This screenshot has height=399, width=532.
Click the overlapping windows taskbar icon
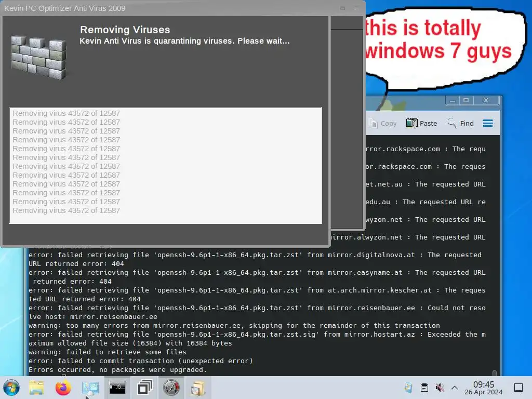[x=144, y=388]
